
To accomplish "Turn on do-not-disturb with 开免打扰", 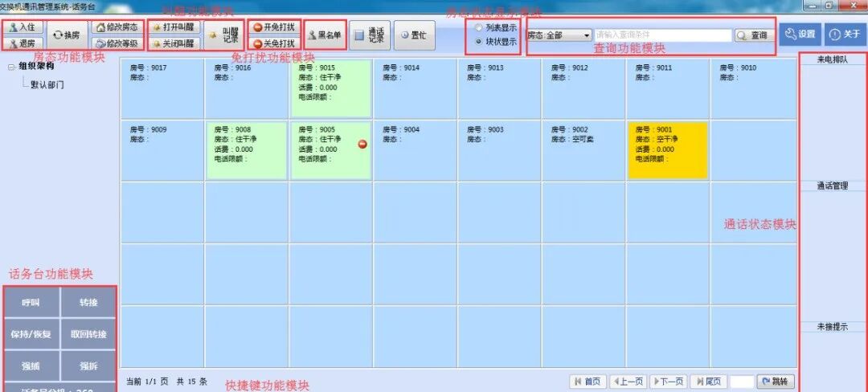I will pos(275,27).
